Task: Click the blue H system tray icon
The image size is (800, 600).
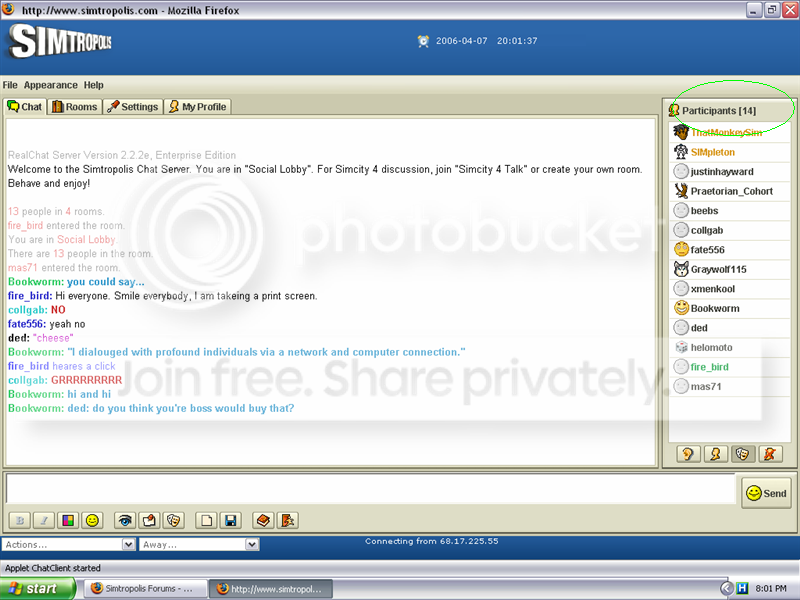Action: pyautogui.click(x=742, y=589)
